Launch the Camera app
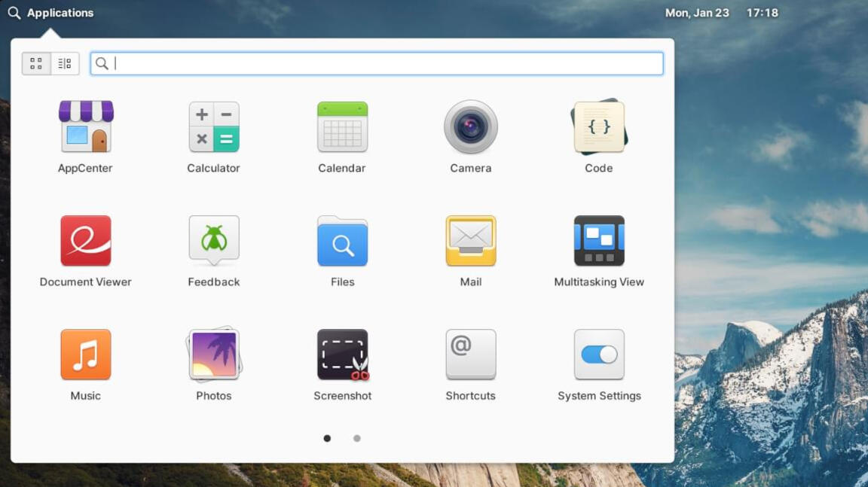This screenshot has width=868, height=487. (x=470, y=127)
